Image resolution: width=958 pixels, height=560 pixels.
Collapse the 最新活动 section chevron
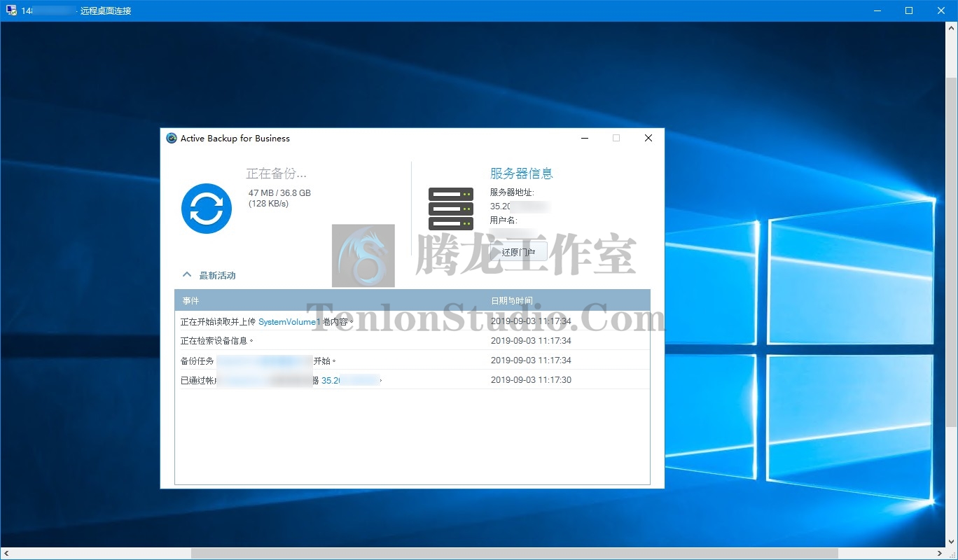tap(187, 275)
